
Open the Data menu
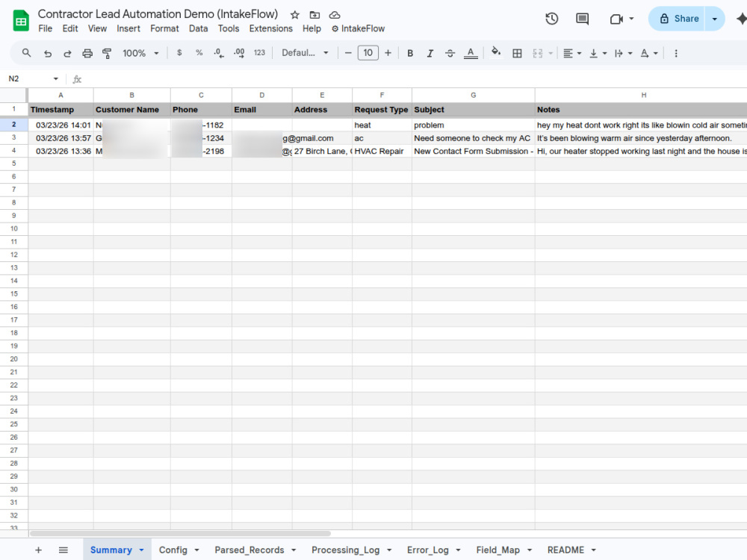pyautogui.click(x=198, y=28)
